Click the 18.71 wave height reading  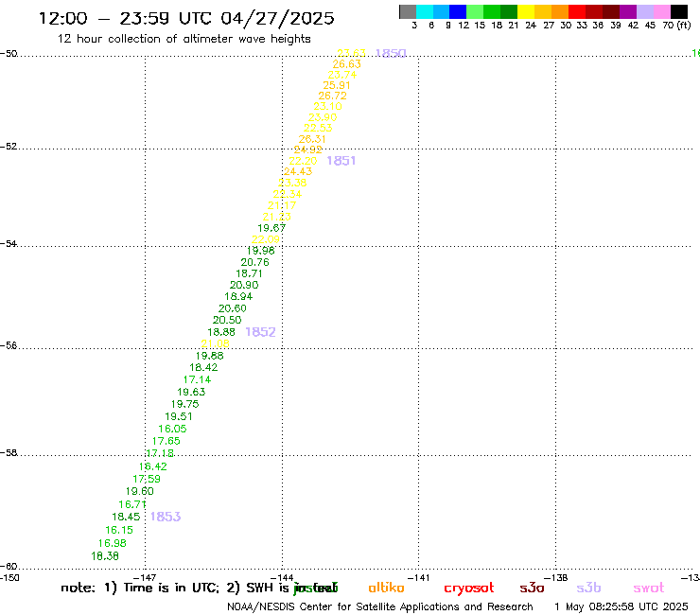(x=249, y=273)
